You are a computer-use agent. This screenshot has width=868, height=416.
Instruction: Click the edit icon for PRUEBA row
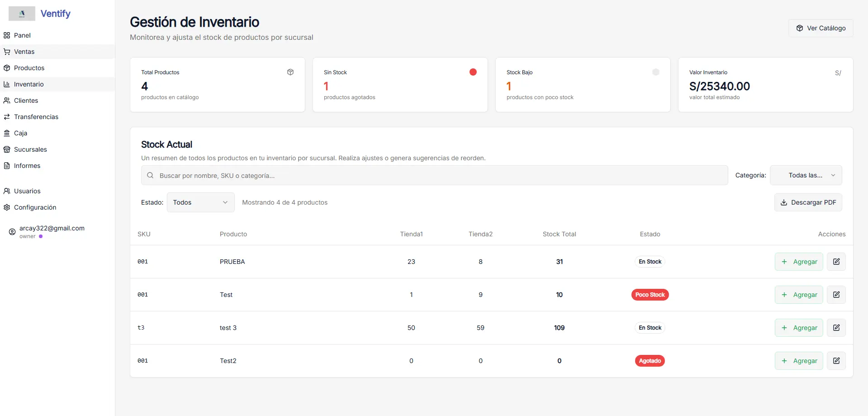point(836,262)
